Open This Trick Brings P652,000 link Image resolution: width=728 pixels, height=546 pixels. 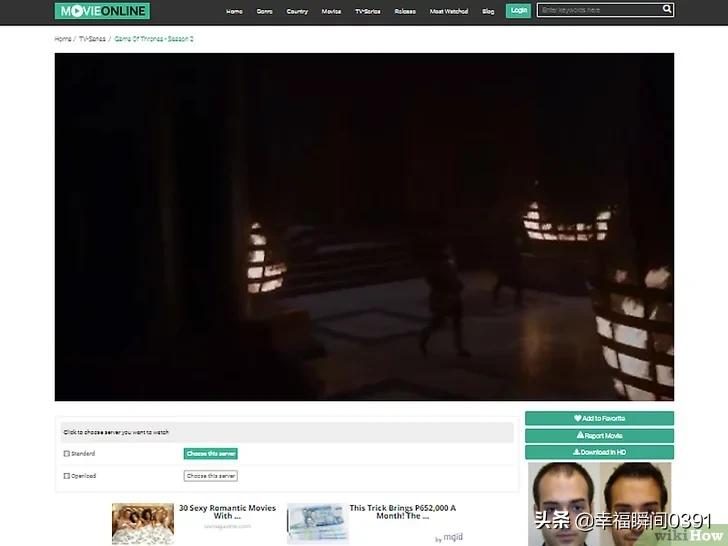(403, 512)
